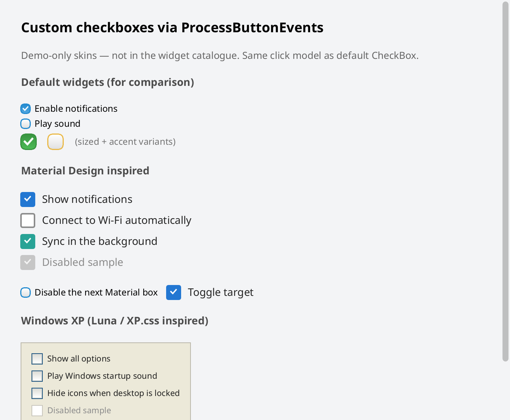Click the Enable notifications label text
Screen dimensions: 510x420
click(76, 109)
